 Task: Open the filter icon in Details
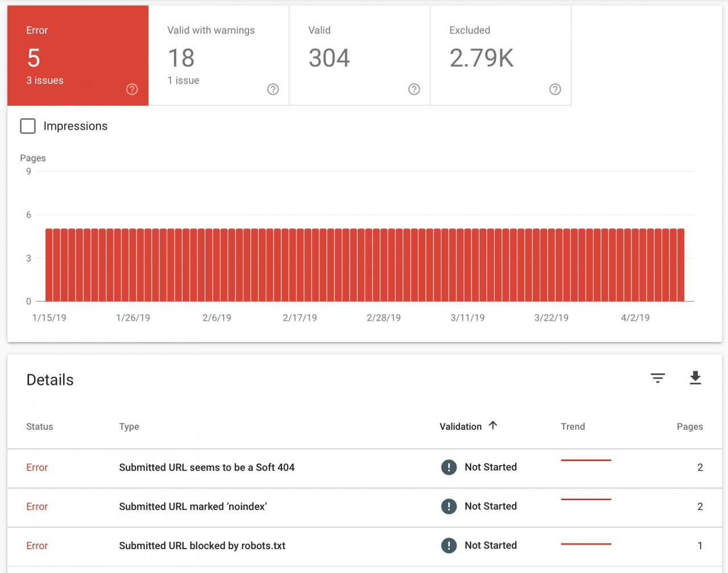tap(657, 378)
